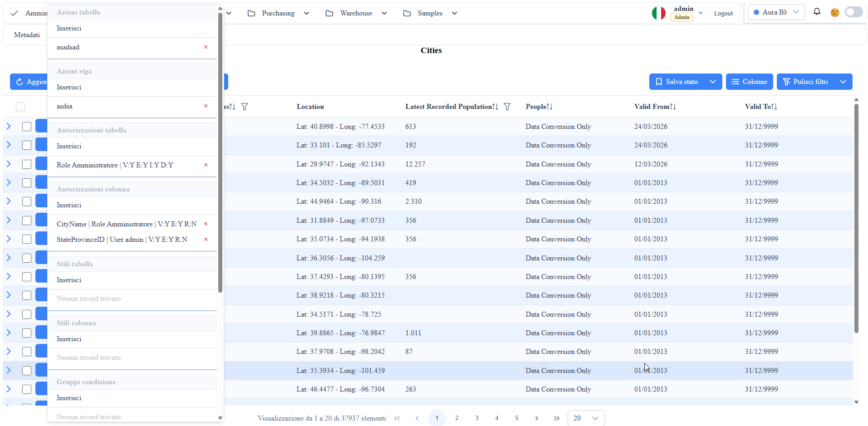Go to page 3
This screenshot has width=868, height=426.
point(477,418)
